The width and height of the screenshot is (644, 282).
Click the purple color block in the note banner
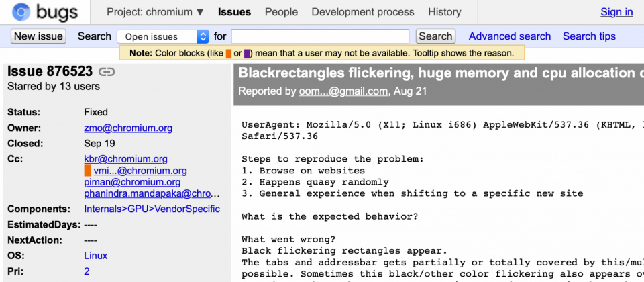(247, 54)
